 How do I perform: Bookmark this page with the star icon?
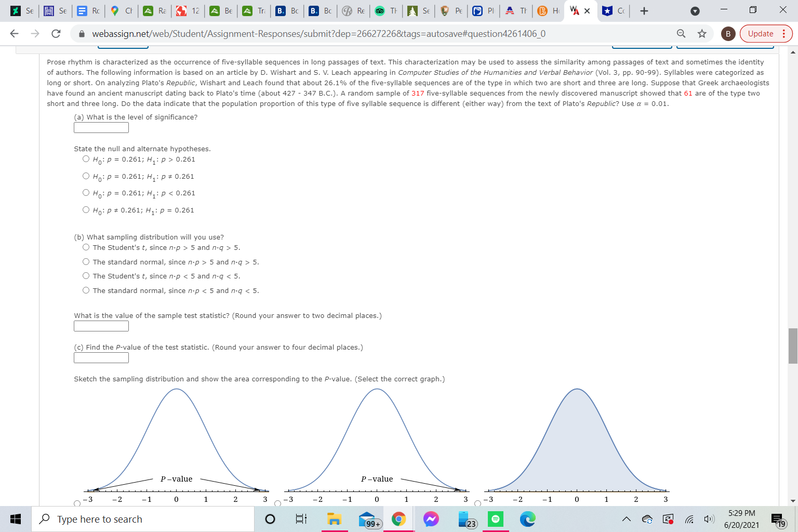pos(702,34)
